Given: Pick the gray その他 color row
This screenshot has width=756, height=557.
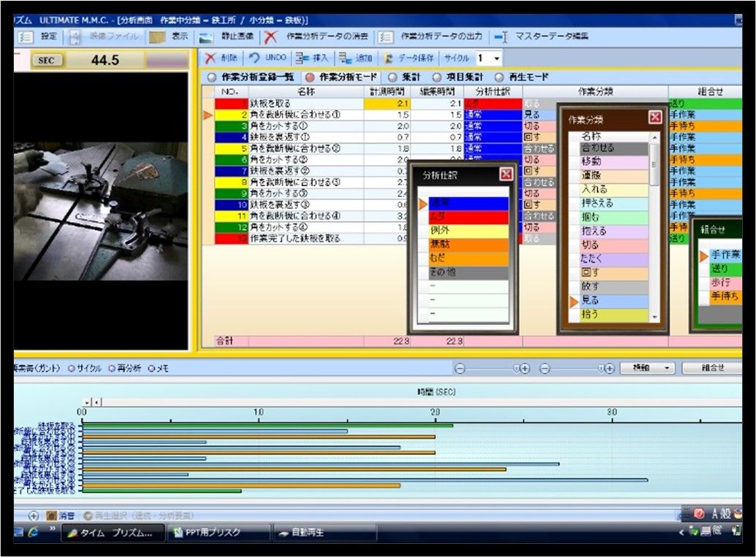Looking at the screenshot, I should (468, 273).
